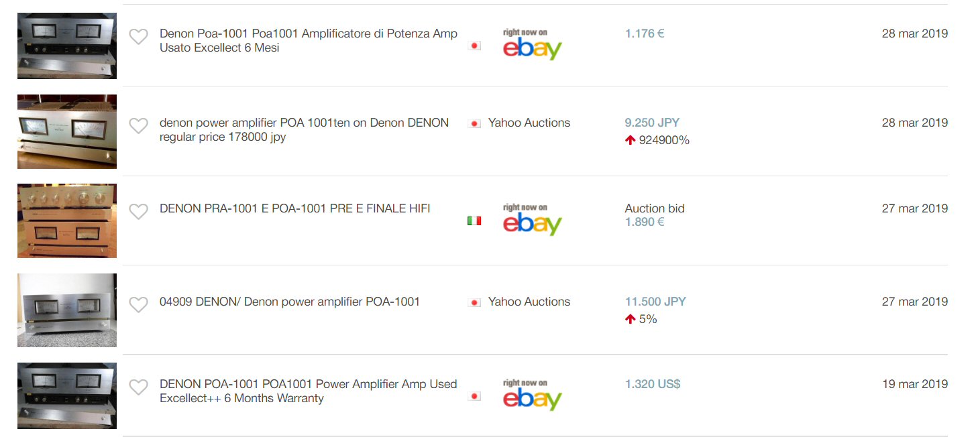Screen dimensions: 980x437
Task: Open thumbnail image of 04909 DENON amplifier
Action: [x=67, y=310]
